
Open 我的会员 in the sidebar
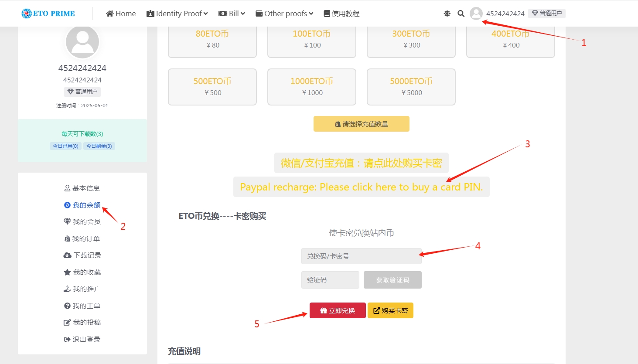point(82,221)
